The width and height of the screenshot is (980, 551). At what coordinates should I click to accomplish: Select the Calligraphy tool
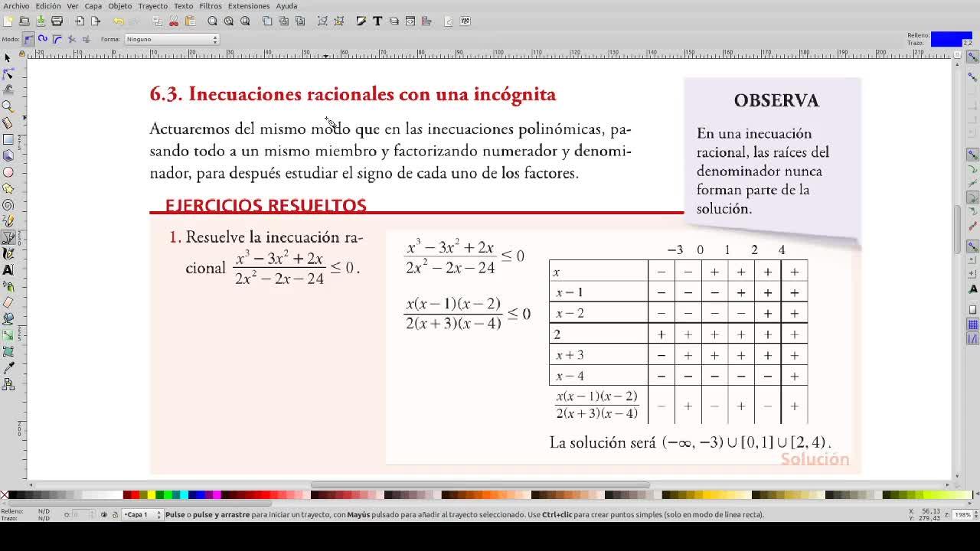[x=8, y=253]
